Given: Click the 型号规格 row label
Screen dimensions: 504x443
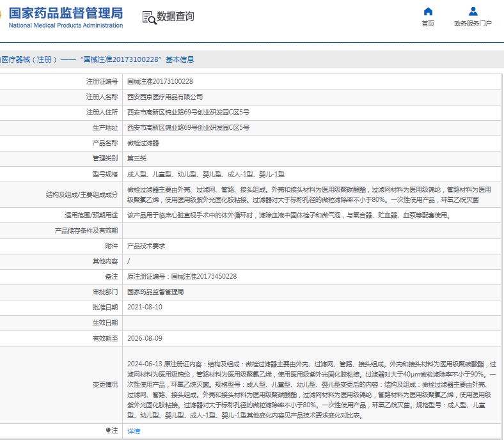Looking at the screenshot, I should [x=105, y=175].
